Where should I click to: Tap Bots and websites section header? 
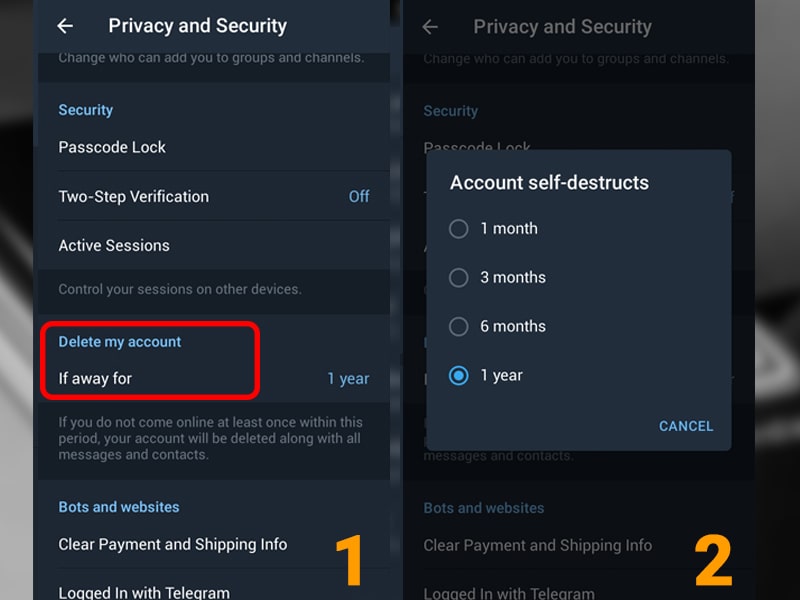(x=119, y=507)
